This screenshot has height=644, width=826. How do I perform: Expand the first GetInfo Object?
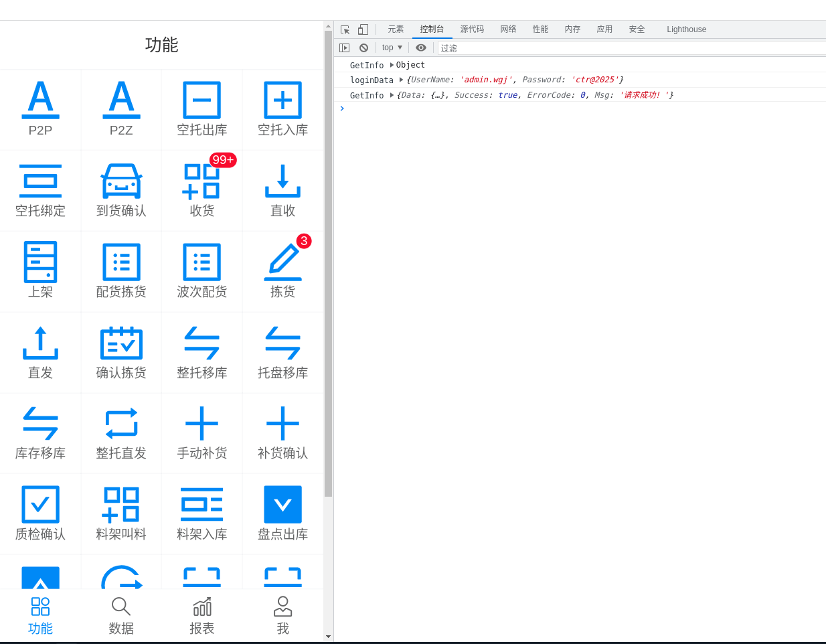pos(392,65)
